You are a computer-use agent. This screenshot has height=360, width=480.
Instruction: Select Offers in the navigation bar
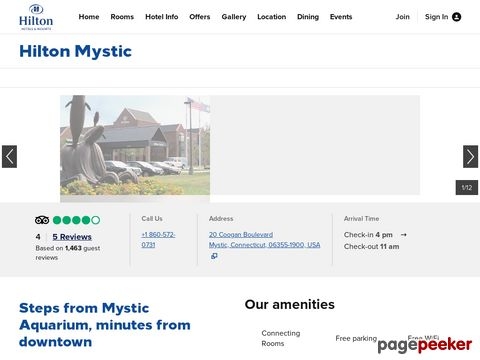pos(200,17)
